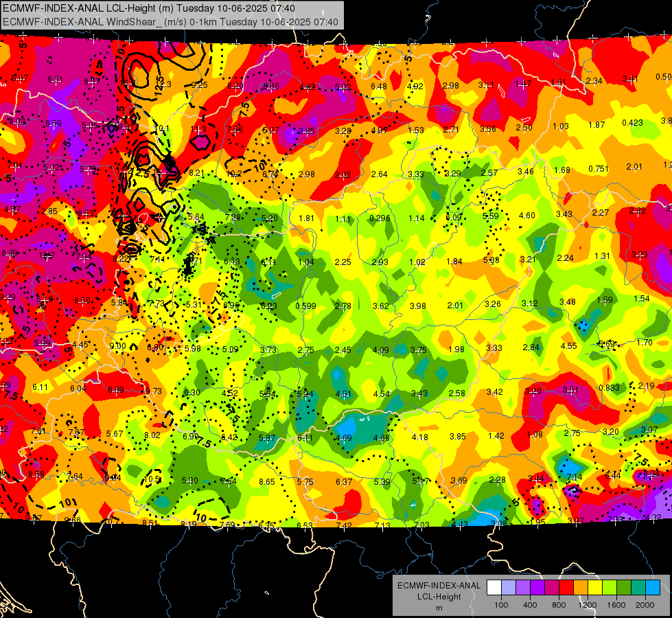Click the legend scale label 2000
The width and height of the screenshot is (672, 618).
click(x=645, y=605)
